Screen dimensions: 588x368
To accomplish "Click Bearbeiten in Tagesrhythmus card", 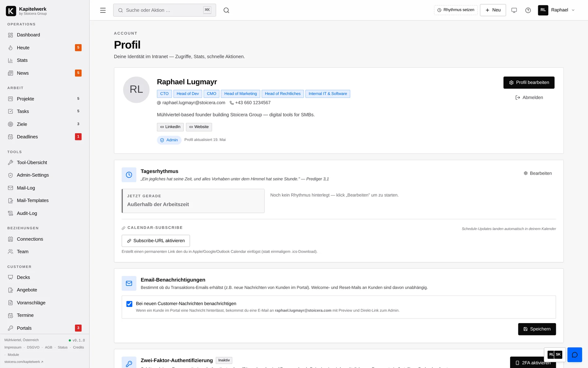I will pos(538,173).
